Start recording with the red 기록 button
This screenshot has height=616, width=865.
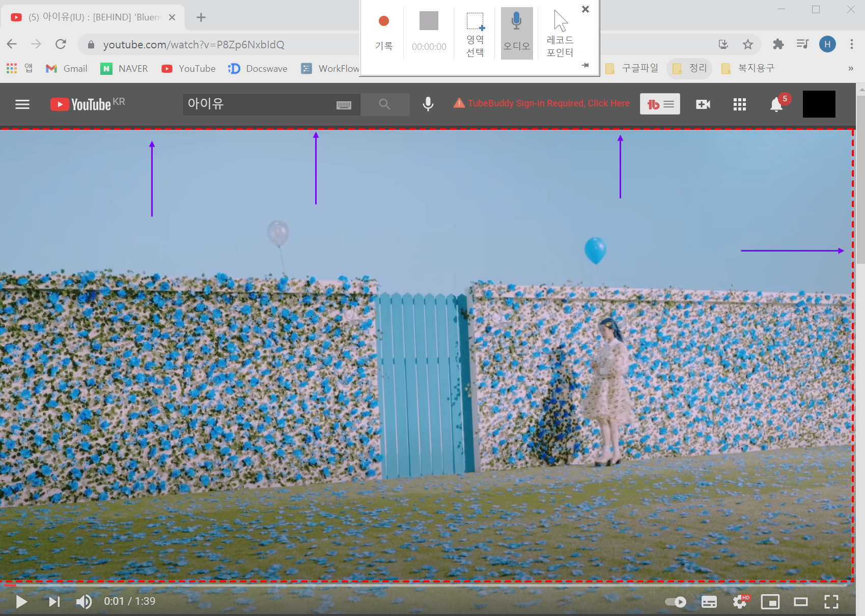coord(384,33)
